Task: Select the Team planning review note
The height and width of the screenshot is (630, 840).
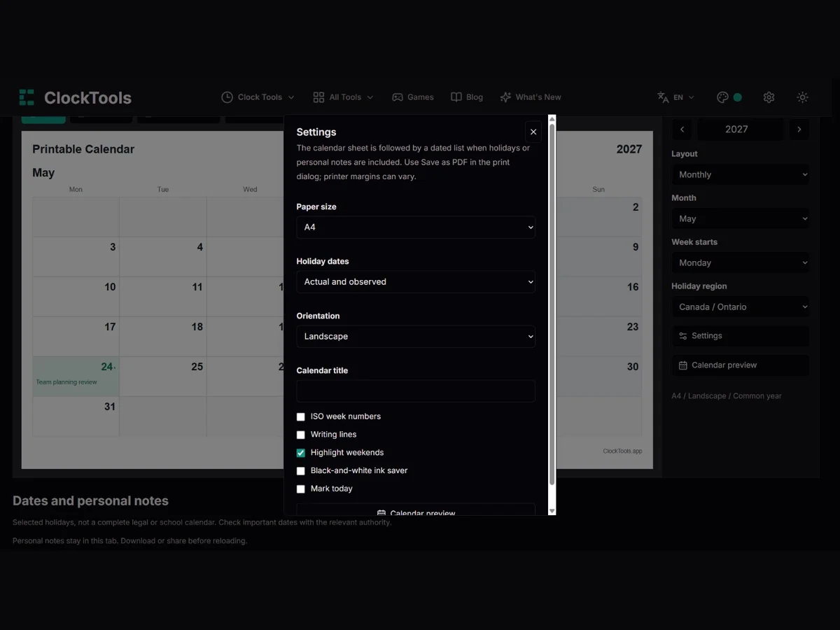Action: pos(66,382)
